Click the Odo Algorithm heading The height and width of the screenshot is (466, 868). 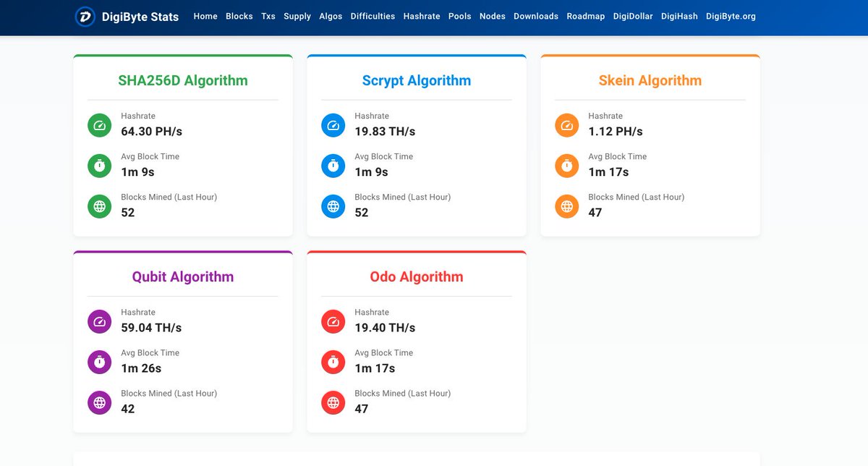(x=417, y=276)
